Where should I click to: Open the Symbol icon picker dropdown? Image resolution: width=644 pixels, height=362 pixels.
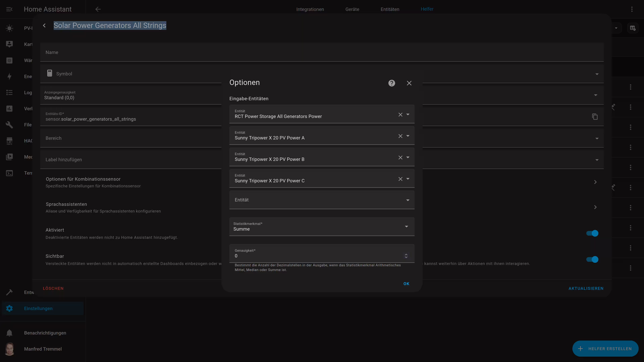[597, 74]
